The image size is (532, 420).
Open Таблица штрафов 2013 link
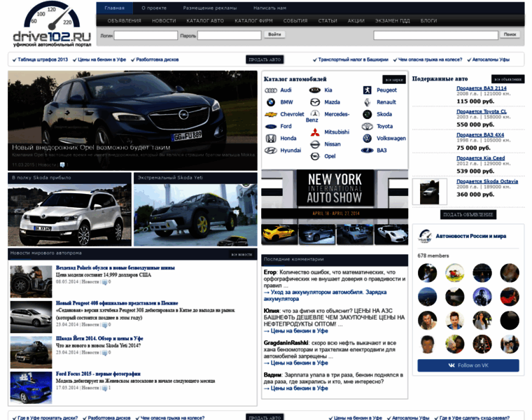(43, 59)
